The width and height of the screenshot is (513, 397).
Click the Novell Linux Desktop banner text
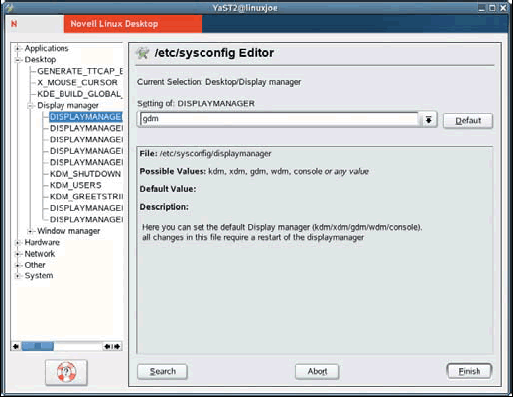(114, 24)
